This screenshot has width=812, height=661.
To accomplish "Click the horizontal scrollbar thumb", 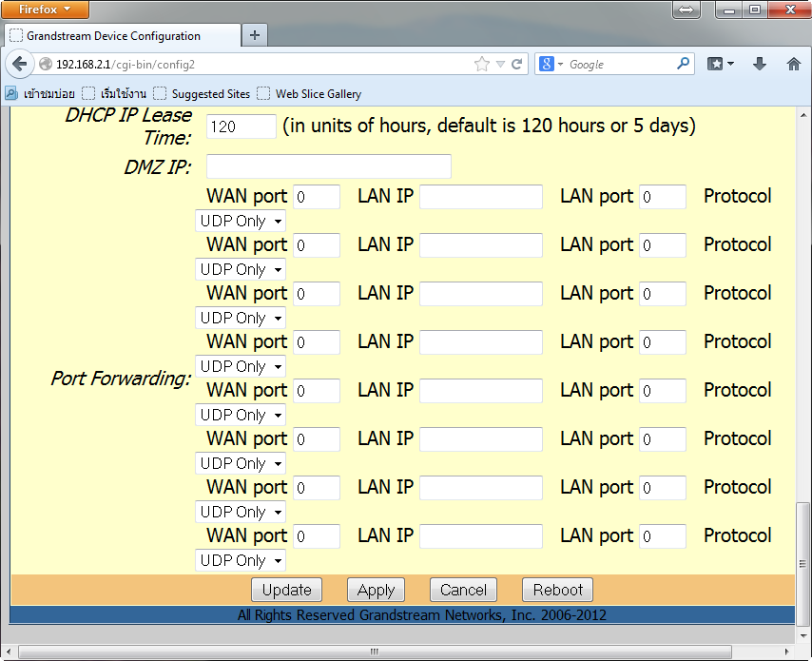I will pos(375,651).
